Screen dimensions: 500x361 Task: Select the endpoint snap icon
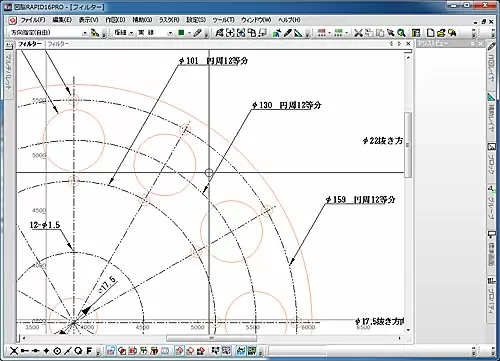click(25, 351)
